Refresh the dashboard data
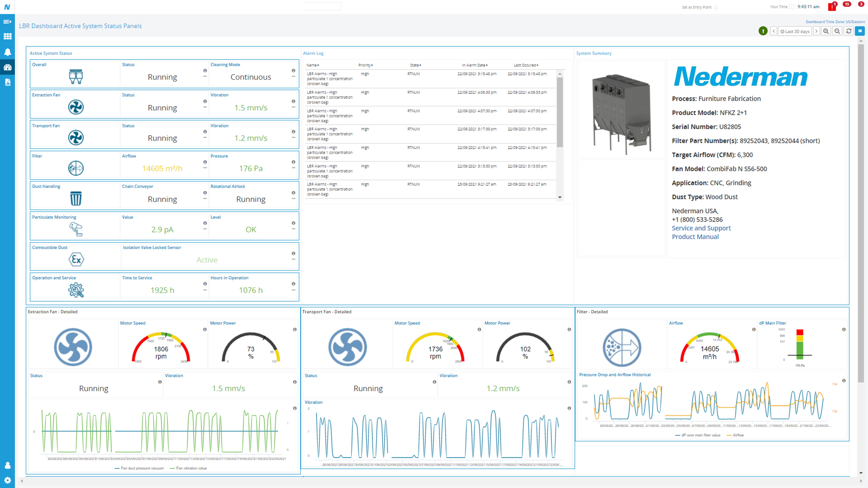The image size is (868, 488). [848, 31]
